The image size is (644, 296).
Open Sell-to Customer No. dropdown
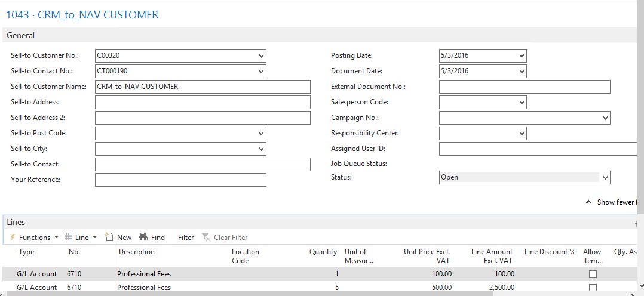pos(261,56)
